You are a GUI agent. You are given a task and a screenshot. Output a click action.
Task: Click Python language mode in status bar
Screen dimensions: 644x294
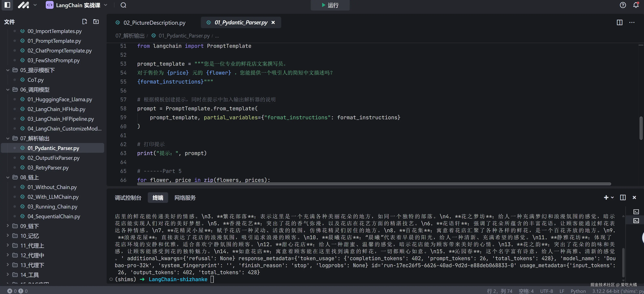pyautogui.click(x=578, y=291)
